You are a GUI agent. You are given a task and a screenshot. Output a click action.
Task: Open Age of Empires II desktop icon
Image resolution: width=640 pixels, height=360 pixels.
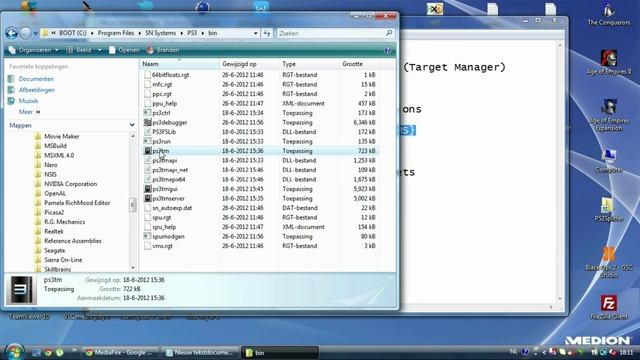point(609,62)
